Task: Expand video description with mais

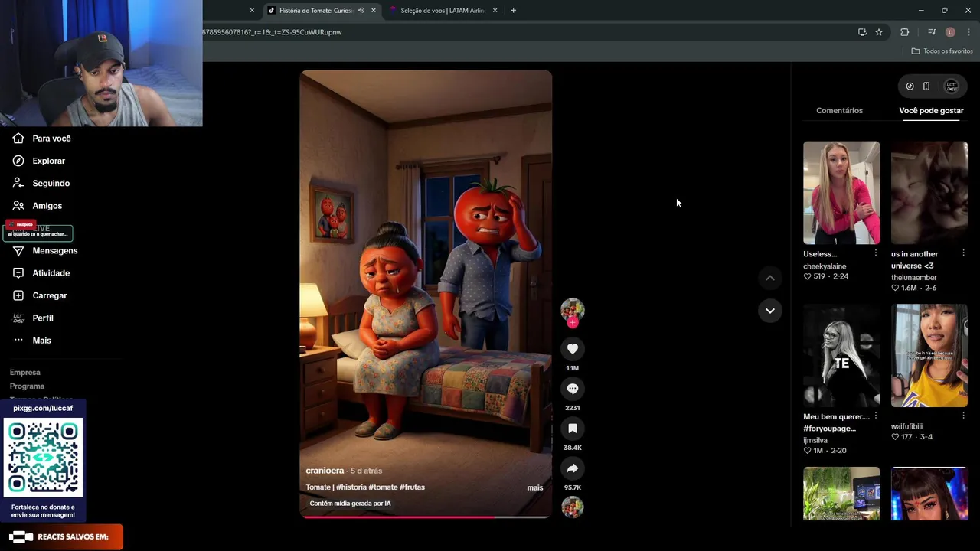Action: point(535,487)
